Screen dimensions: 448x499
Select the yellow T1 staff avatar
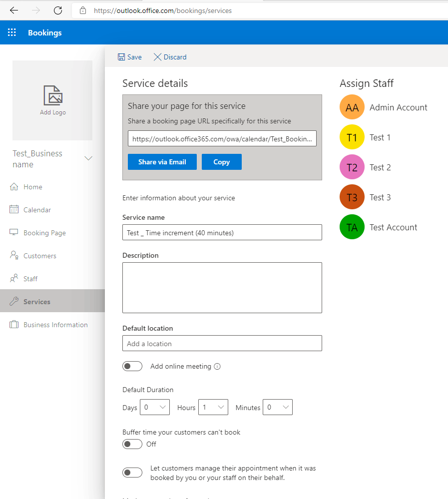(x=352, y=137)
